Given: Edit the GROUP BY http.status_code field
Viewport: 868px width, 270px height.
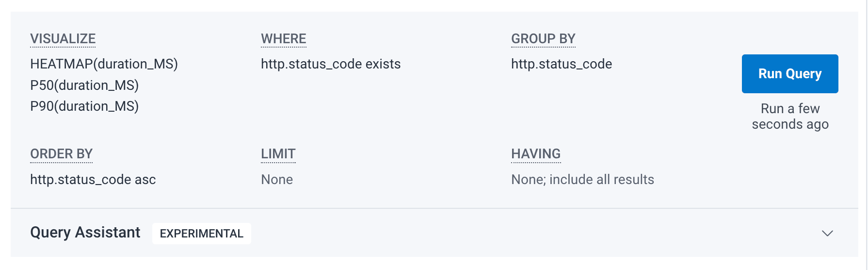Looking at the screenshot, I should [562, 64].
